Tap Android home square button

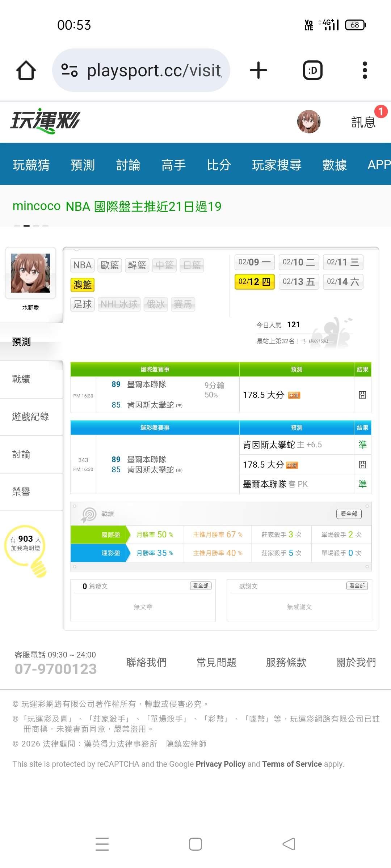(195, 844)
